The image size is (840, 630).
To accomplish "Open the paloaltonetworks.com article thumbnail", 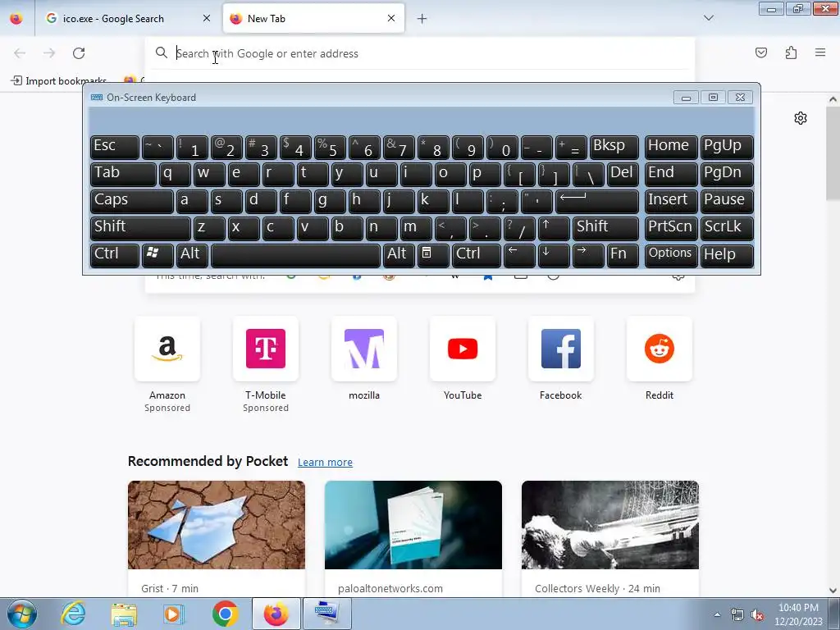I will (x=413, y=524).
